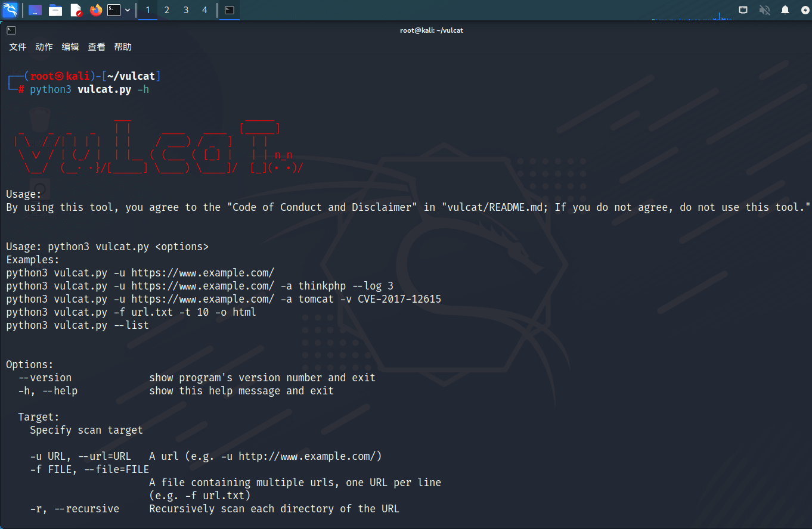Image resolution: width=812 pixels, height=529 pixels.
Task: Switch to workspace 4
Action: coord(205,10)
